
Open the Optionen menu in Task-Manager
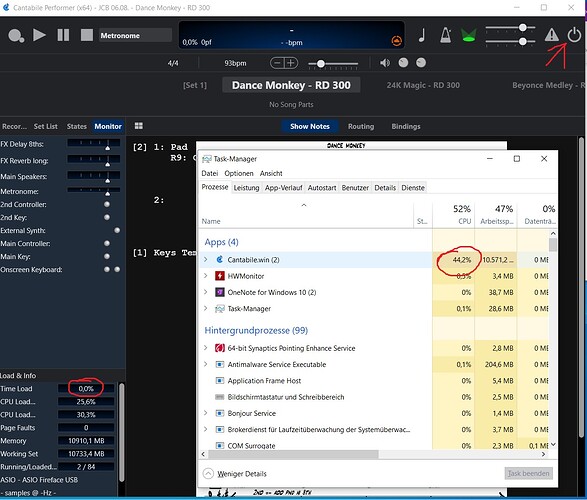click(239, 173)
